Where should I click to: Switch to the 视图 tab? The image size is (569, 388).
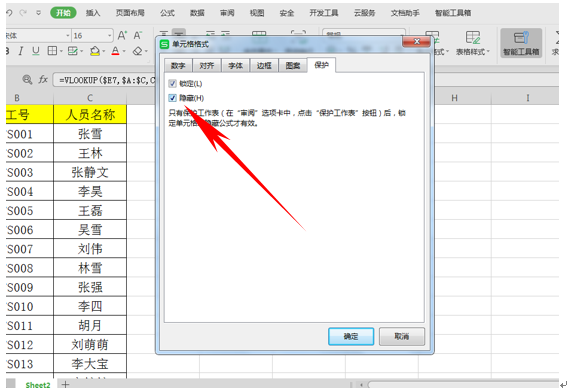(x=257, y=13)
